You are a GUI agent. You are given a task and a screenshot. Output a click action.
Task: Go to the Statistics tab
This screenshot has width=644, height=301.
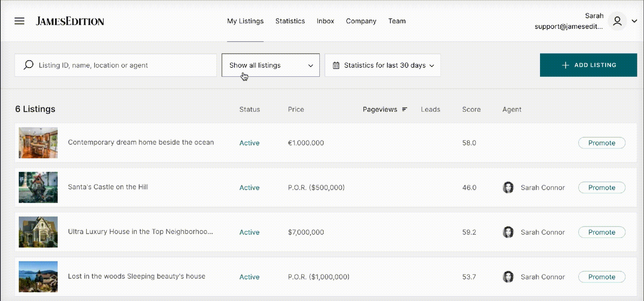290,21
